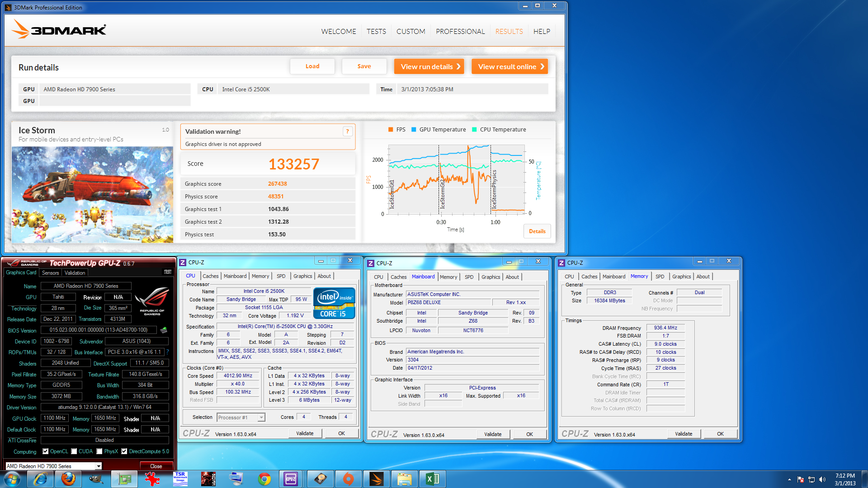
Task: Switch to the GPU-Z taskbar icon
Action: pos(124,479)
